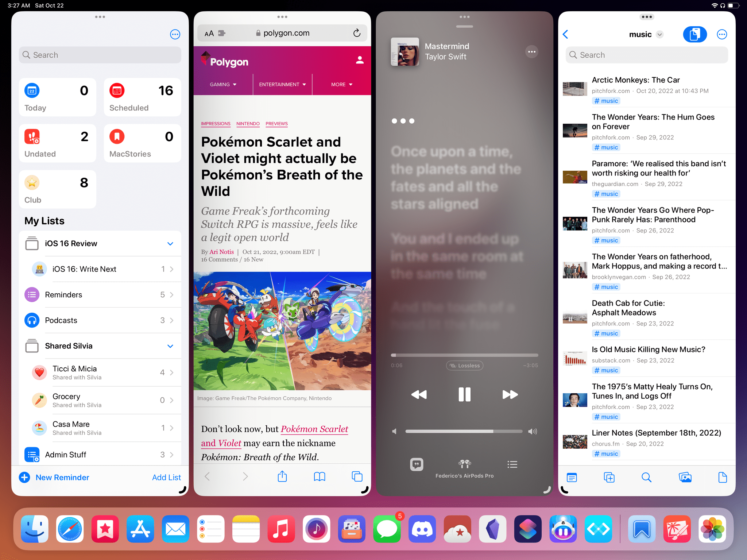Adjust volume slider in Music app
Image resolution: width=747 pixels, height=560 pixels.
(x=464, y=431)
